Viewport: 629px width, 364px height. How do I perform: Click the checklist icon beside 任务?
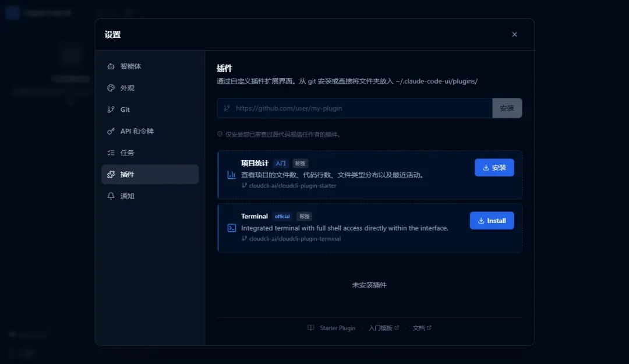coord(111,153)
